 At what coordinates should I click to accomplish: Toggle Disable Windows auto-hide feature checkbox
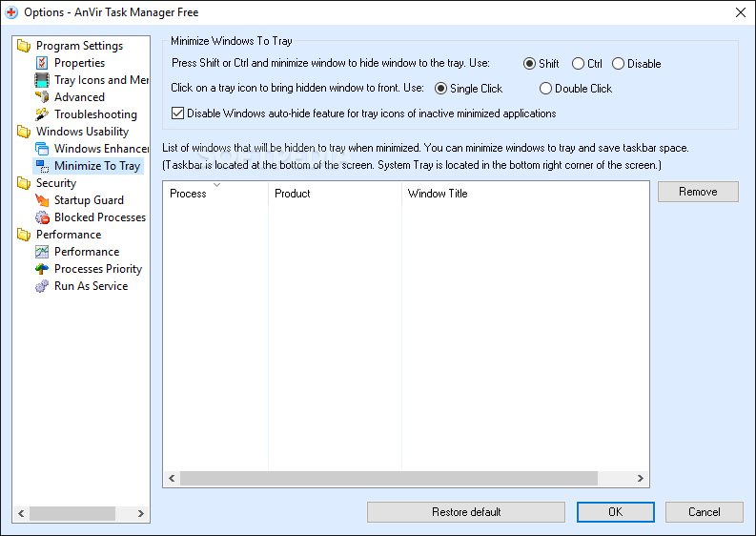click(177, 113)
